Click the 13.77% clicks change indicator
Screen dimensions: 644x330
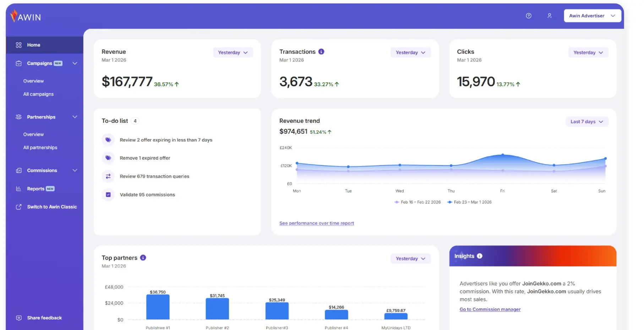(508, 84)
